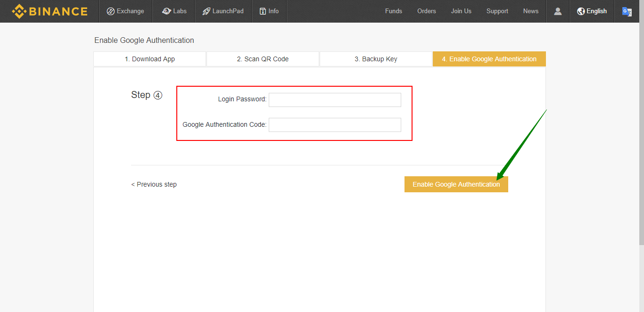Open the Support page
This screenshot has width=644, height=312.
[497, 11]
